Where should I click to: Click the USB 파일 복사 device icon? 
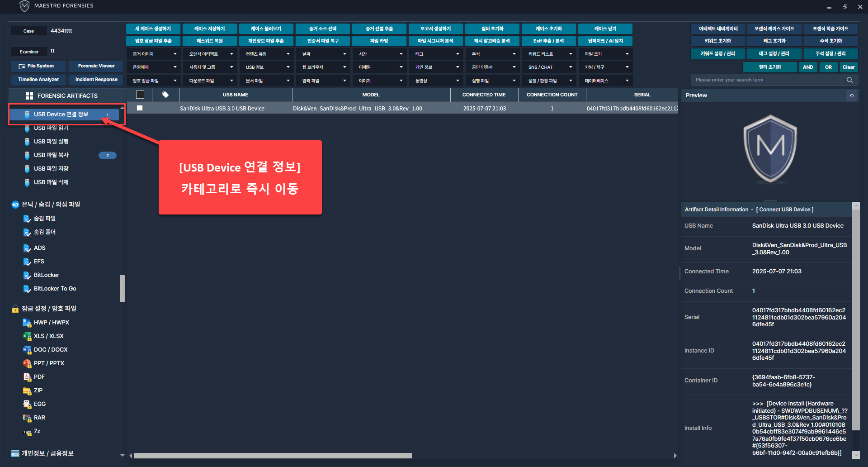pos(27,155)
